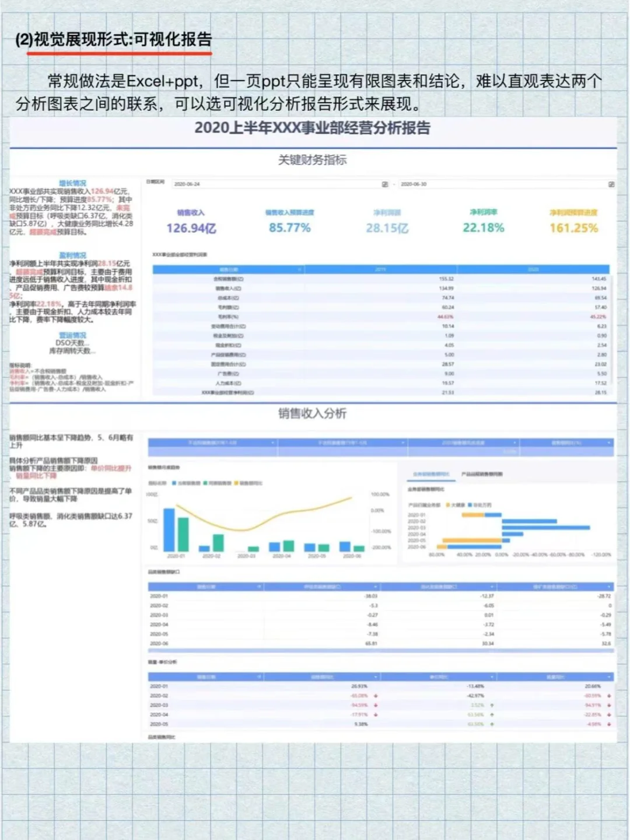Open third column dropdown in 品类销售额缺口 table

[492, 587]
